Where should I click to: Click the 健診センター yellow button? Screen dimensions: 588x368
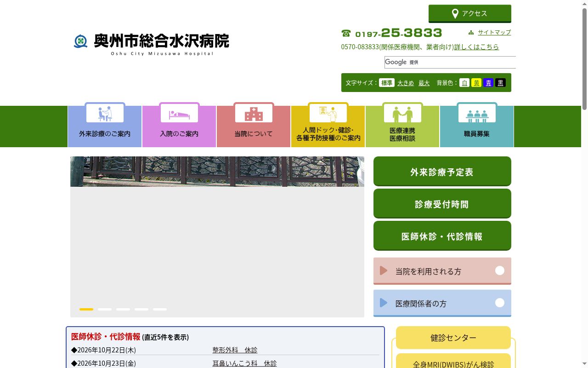click(453, 338)
